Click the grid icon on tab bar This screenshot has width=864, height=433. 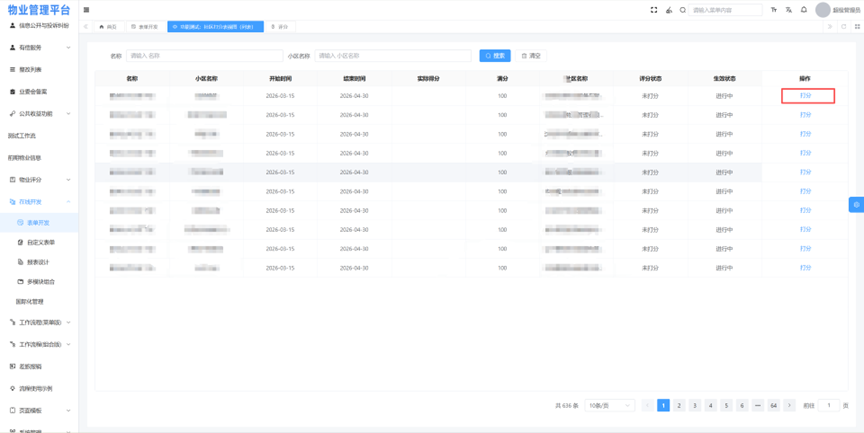pyautogui.click(x=856, y=27)
